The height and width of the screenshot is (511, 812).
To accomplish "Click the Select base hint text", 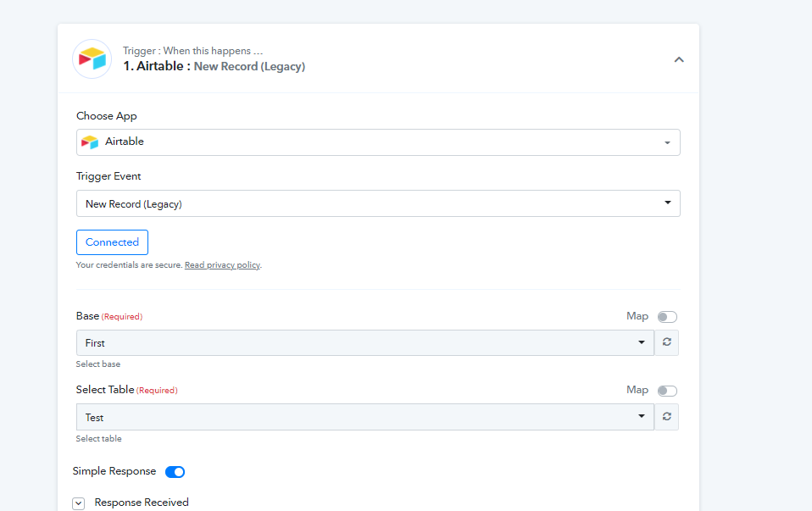I will click(x=97, y=364).
